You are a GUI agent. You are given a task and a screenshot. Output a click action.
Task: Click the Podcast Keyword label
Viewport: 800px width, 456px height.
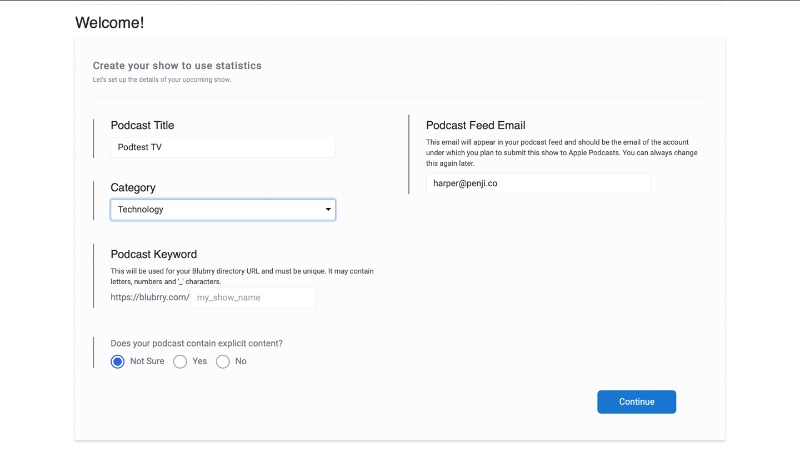(x=154, y=254)
